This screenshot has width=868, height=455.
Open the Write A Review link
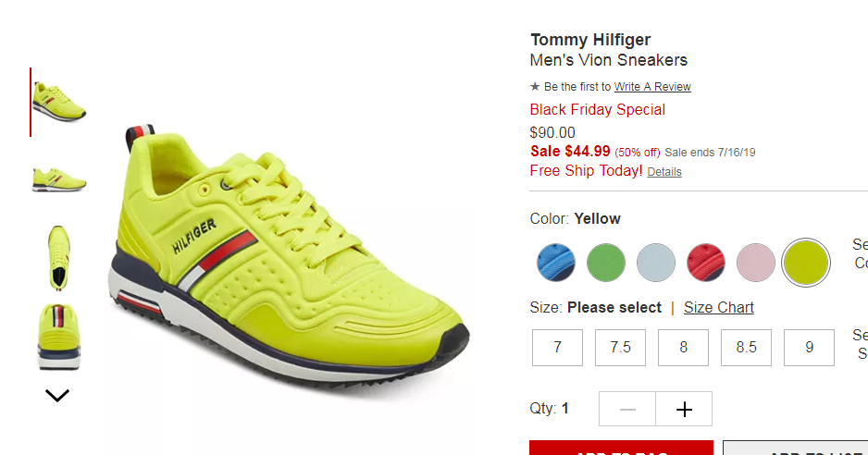tap(652, 87)
